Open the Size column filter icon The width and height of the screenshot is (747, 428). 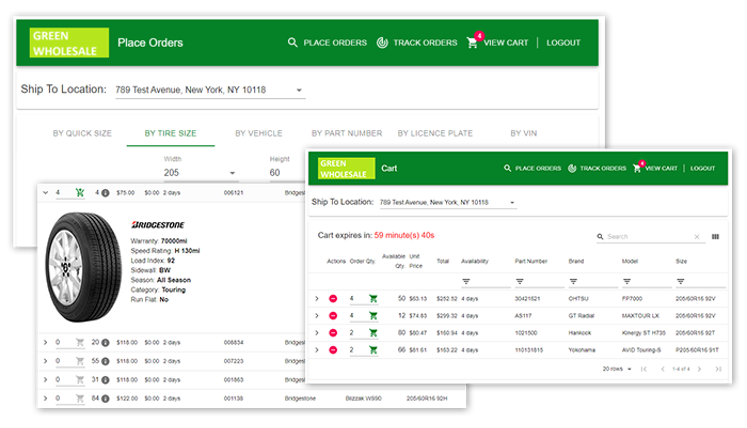tap(680, 282)
